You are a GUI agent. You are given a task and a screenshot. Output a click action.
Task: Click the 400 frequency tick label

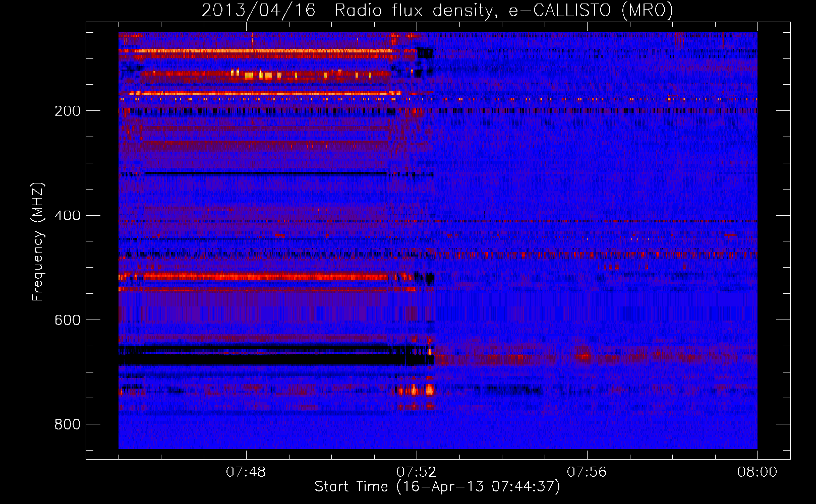[x=68, y=216]
